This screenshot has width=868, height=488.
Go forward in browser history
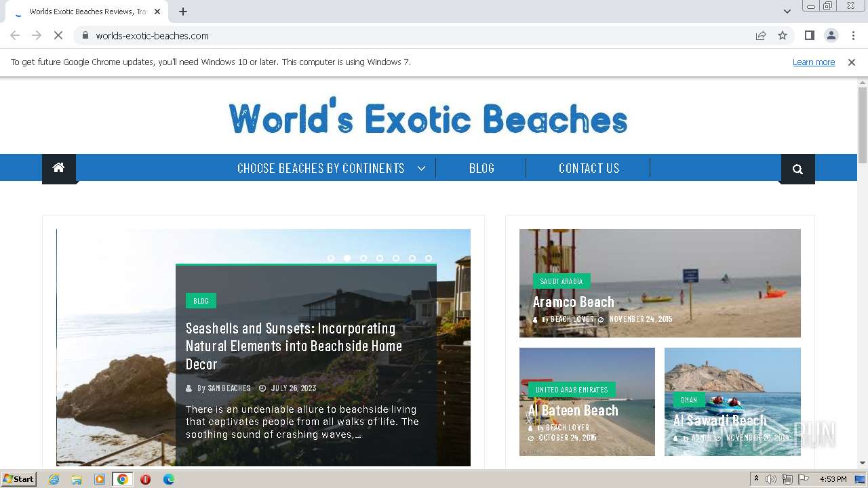[x=37, y=35]
